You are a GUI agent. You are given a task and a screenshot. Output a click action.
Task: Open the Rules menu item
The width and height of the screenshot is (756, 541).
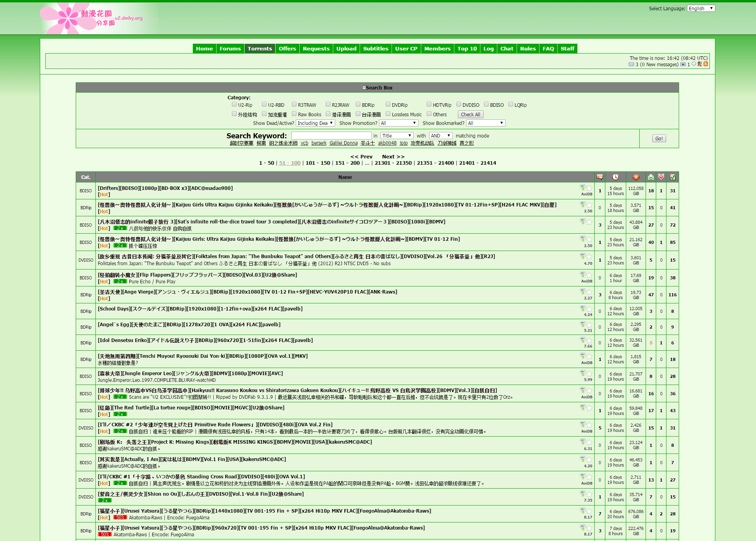pyautogui.click(x=528, y=48)
